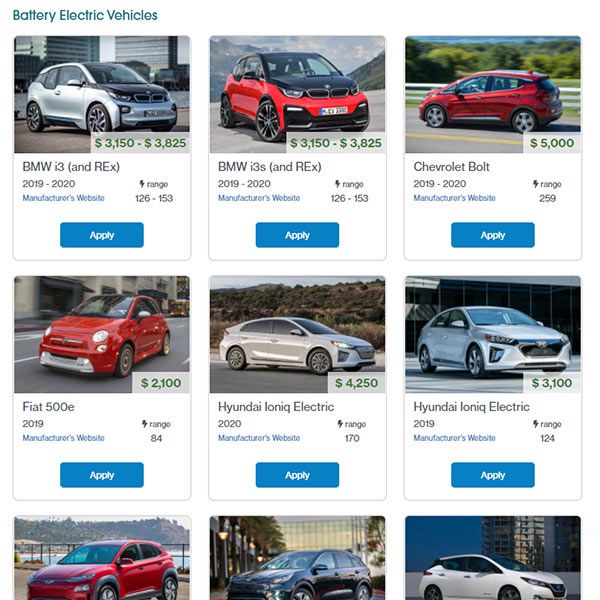Screen dimensions: 600x600
Task: Click the red Chevrolet Bolt photo
Action: (x=493, y=95)
